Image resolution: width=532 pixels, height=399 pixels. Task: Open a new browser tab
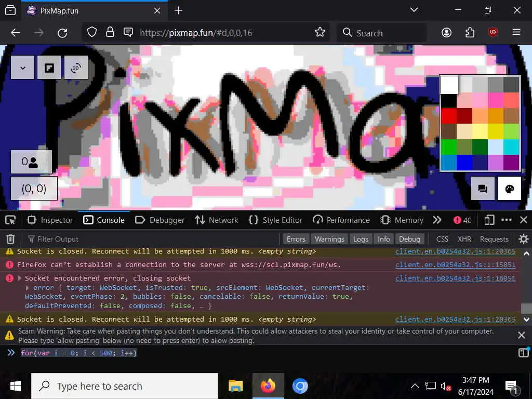pyautogui.click(x=179, y=10)
